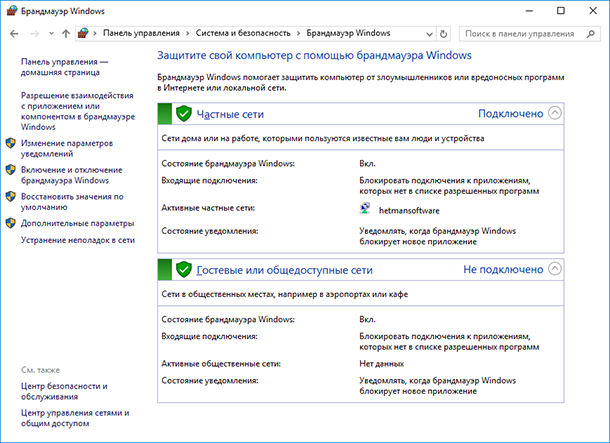610x443 pixels.
Task: Click the Forward navigation arrow
Action: point(35,34)
